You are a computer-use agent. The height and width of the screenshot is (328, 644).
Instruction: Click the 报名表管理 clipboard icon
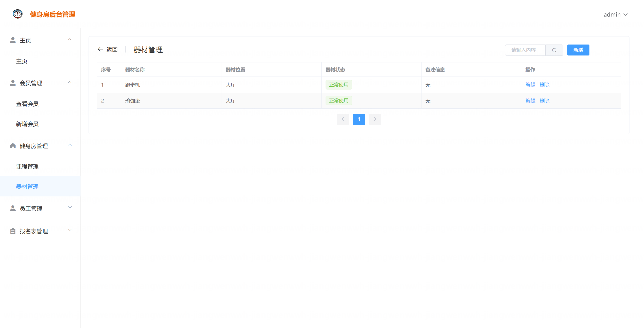click(13, 231)
